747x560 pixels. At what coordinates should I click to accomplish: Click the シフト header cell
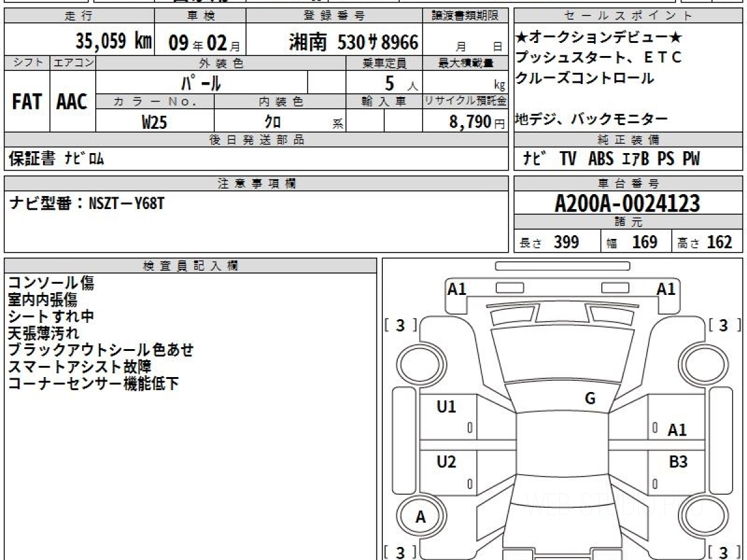coord(27,63)
